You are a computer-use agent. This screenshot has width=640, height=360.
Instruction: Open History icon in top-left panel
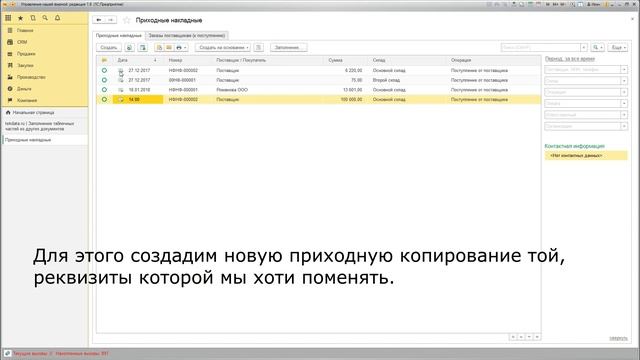pyautogui.click(x=33, y=18)
